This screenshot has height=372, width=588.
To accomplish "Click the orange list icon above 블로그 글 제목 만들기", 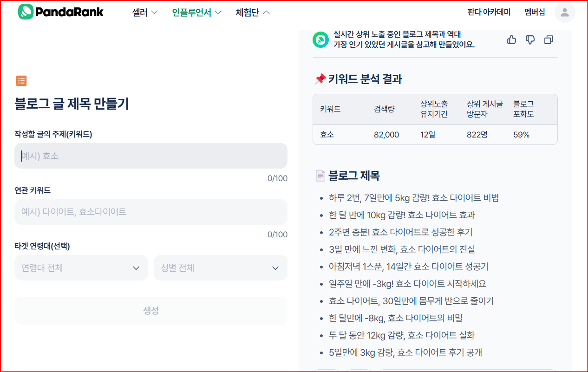I will point(21,80).
